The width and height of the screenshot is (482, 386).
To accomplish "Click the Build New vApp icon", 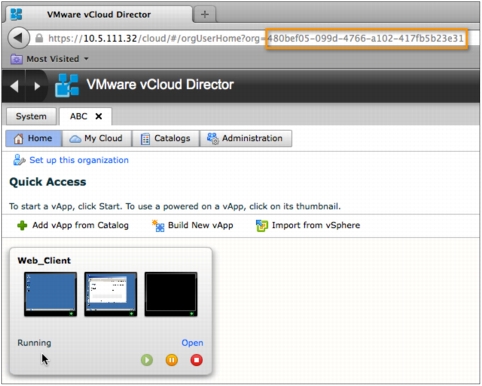I will pos(158,226).
